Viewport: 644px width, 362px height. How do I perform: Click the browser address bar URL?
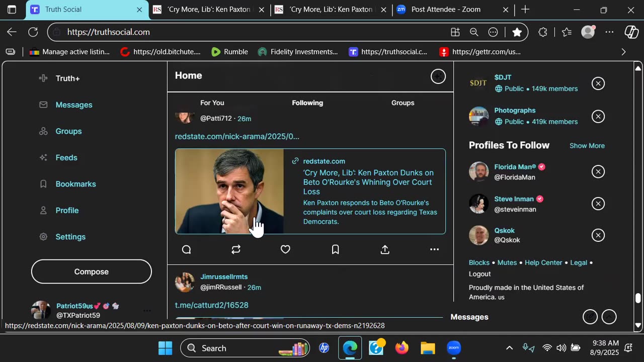click(x=108, y=32)
